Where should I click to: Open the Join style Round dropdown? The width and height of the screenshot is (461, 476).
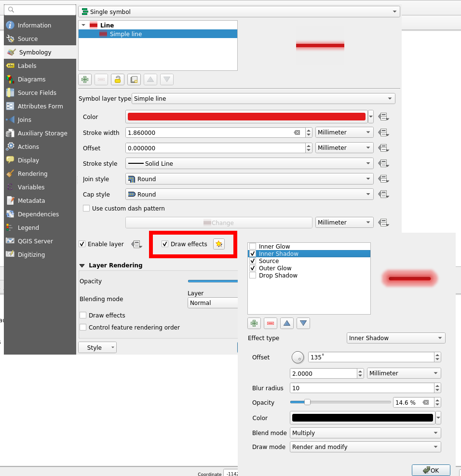click(249, 179)
